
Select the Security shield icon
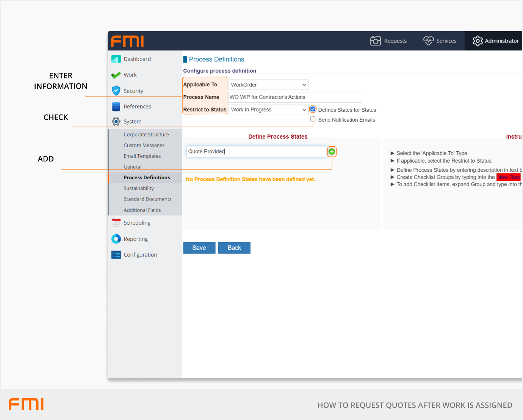click(x=116, y=91)
